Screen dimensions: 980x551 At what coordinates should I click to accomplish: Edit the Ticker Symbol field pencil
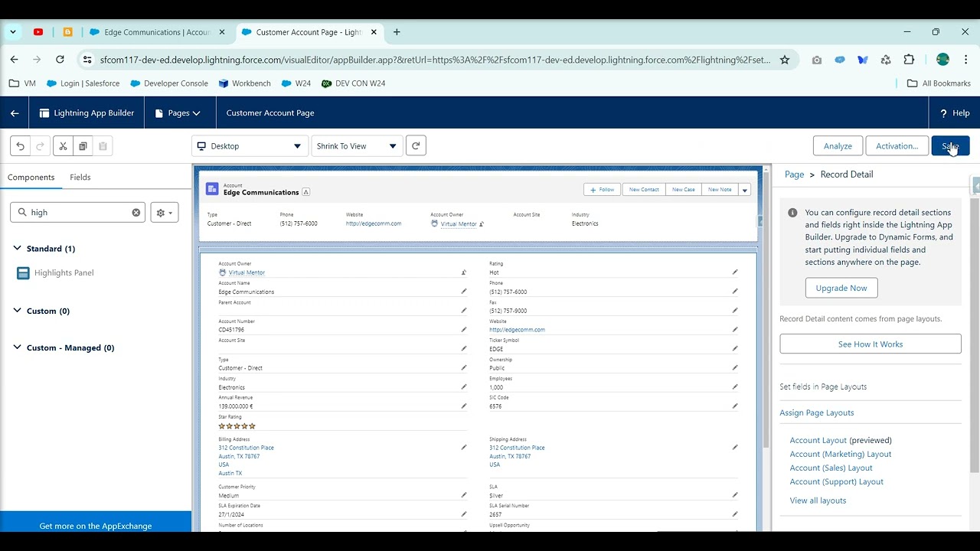point(735,348)
